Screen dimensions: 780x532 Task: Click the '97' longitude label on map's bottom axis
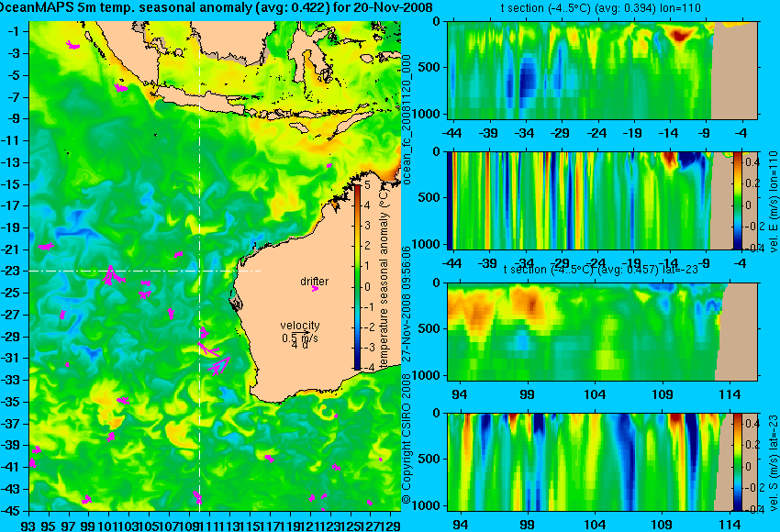tap(69, 525)
